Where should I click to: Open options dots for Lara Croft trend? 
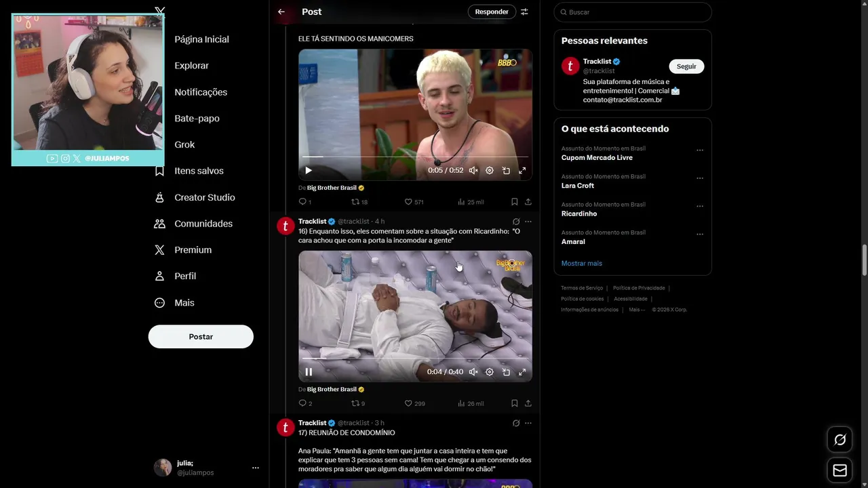coord(700,178)
